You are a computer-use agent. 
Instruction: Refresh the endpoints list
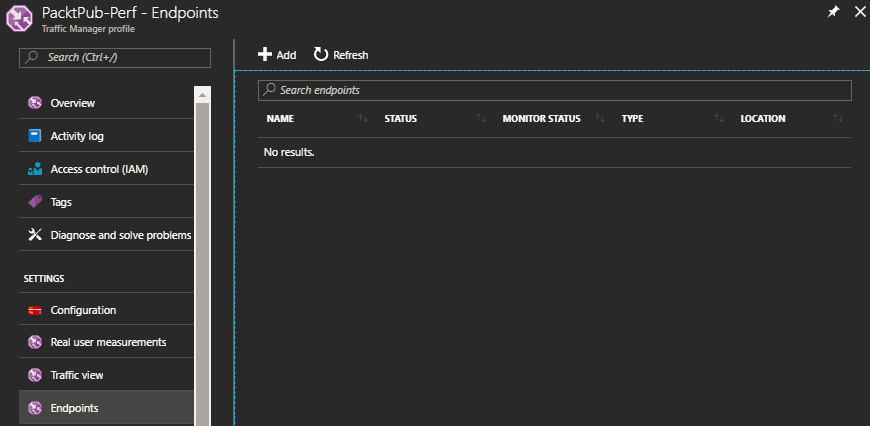(x=341, y=54)
